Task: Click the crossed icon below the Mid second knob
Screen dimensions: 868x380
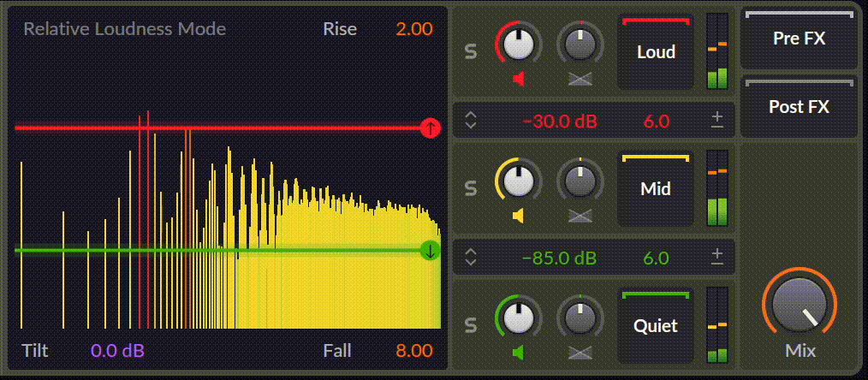Action: 580,217
